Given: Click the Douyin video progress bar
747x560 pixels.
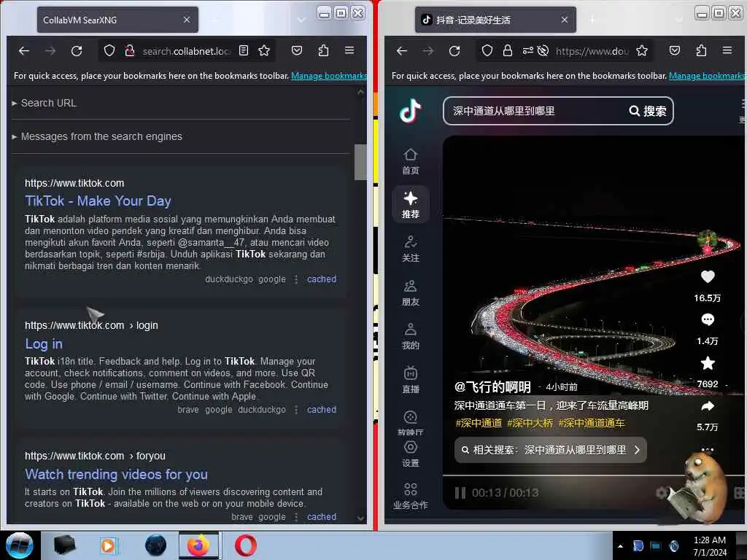Looking at the screenshot, I should click(593, 475).
